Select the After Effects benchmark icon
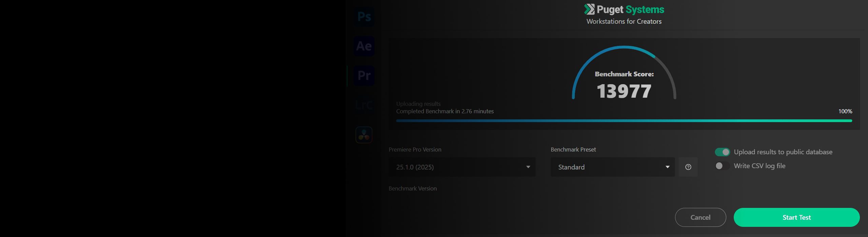 pyautogui.click(x=364, y=46)
